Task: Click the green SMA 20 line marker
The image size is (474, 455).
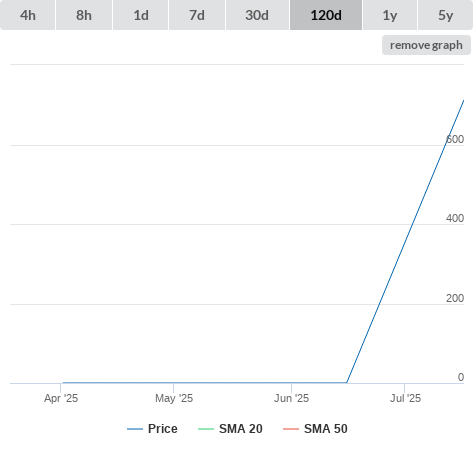Action: [x=206, y=429]
